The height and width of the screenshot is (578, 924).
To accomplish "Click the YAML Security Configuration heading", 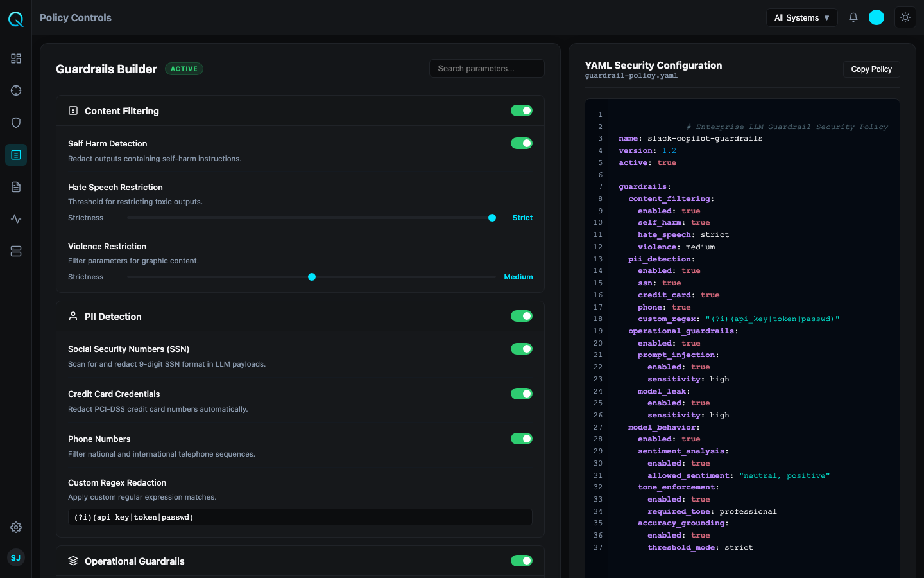I will (653, 65).
